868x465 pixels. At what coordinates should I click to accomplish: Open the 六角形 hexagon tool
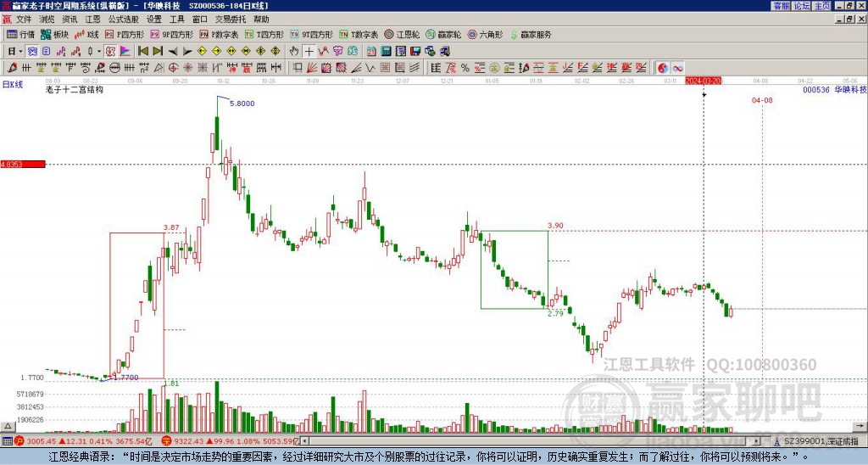tap(485, 34)
